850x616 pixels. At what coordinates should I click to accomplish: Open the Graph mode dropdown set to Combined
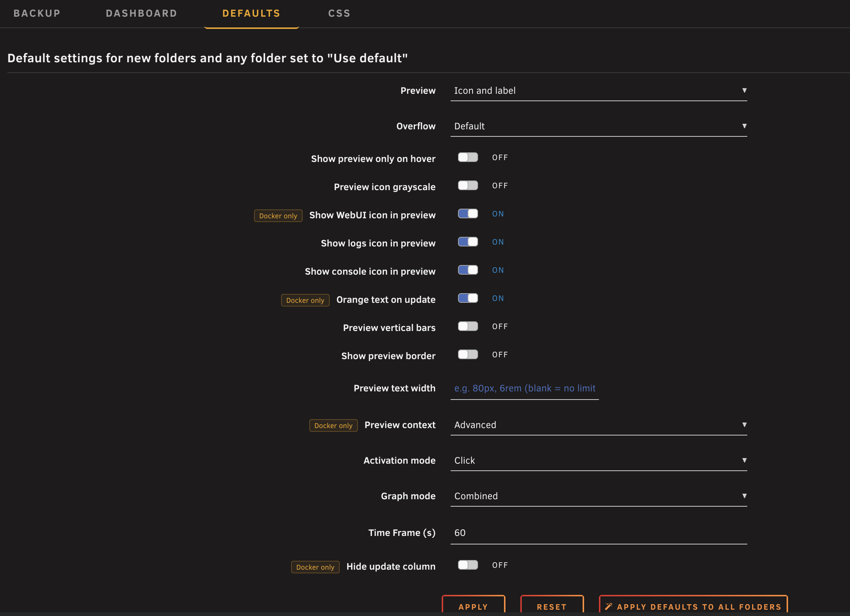pos(599,496)
